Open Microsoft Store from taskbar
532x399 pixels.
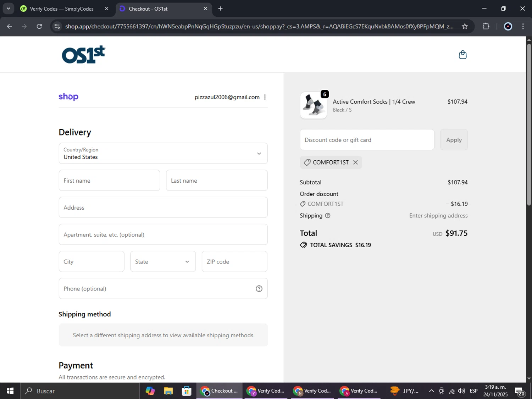187,391
